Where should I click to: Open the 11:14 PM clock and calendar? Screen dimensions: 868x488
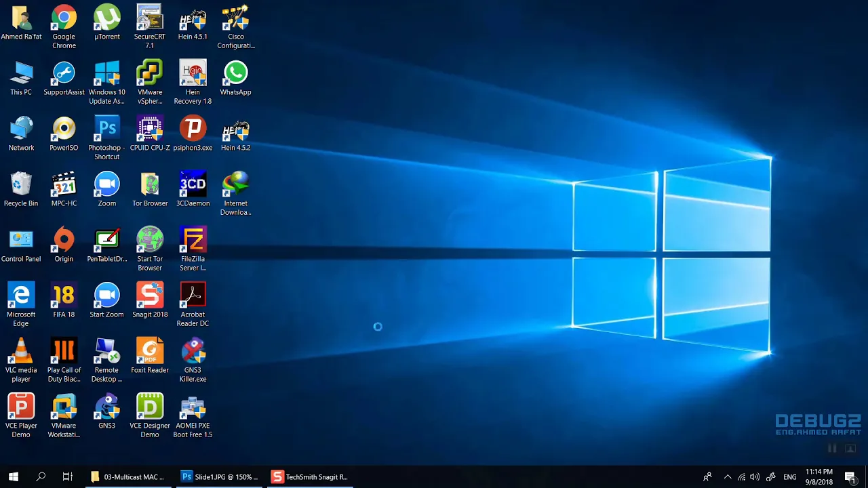tap(819, 476)
